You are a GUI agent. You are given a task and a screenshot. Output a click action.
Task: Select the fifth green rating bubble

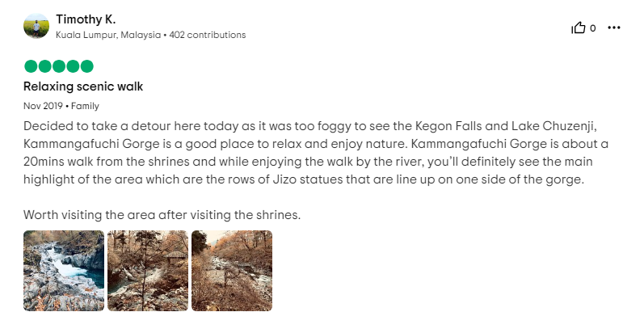click(86, 66)
